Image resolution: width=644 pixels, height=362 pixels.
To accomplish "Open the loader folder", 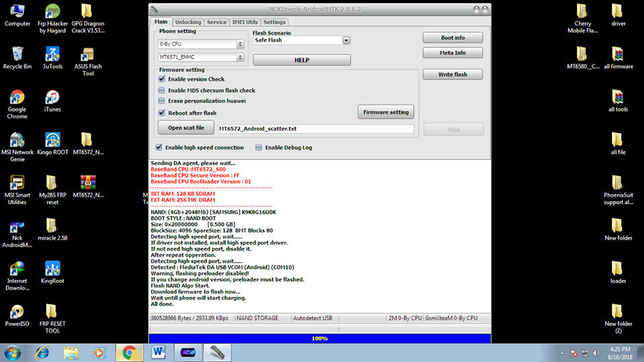I will (x=618, y=272).
